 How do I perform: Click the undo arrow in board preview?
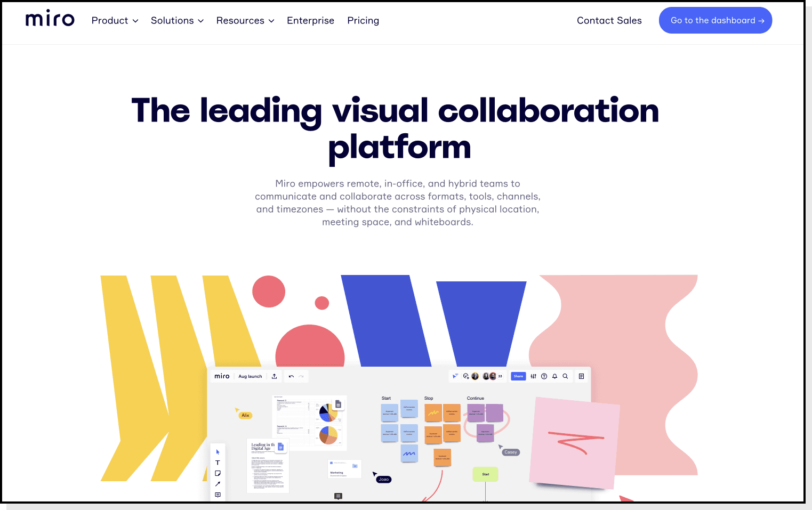(291, 376)
